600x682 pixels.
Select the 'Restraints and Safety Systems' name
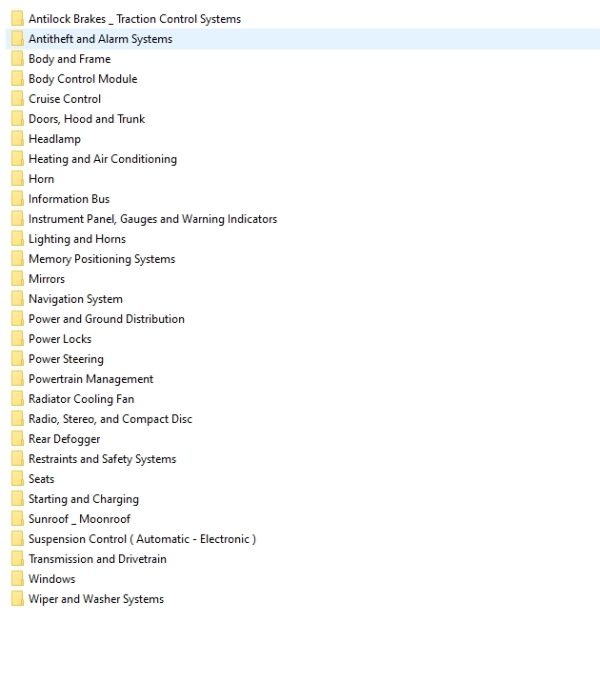[x=102, y=459]
